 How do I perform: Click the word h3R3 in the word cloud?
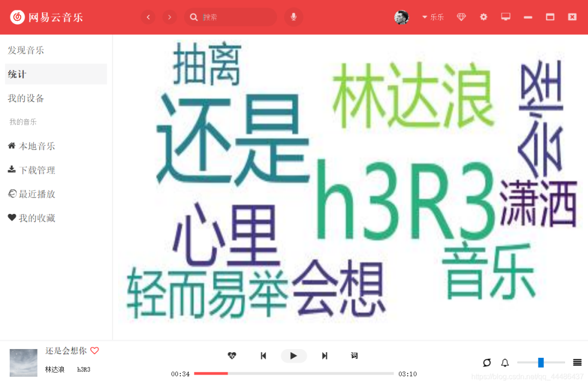click(405, 201)
